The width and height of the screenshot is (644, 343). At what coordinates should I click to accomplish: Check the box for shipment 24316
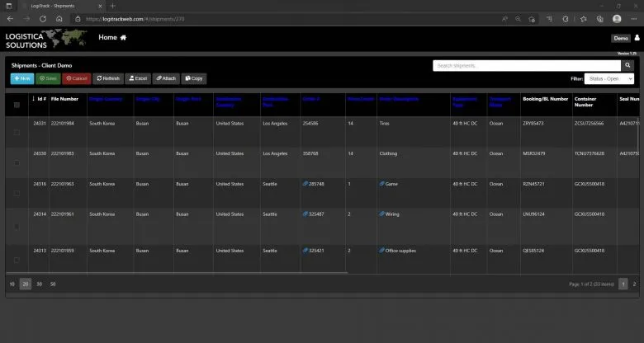(17, 193)
